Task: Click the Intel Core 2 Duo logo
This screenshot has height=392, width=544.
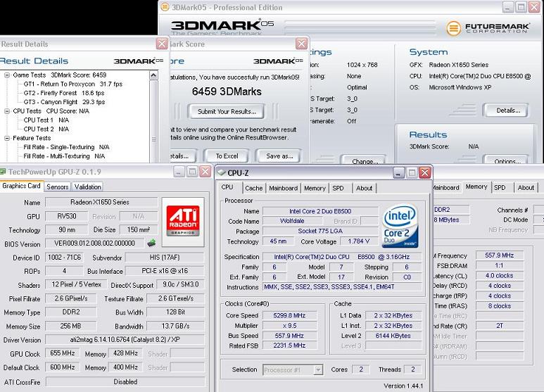Action: 400,225
